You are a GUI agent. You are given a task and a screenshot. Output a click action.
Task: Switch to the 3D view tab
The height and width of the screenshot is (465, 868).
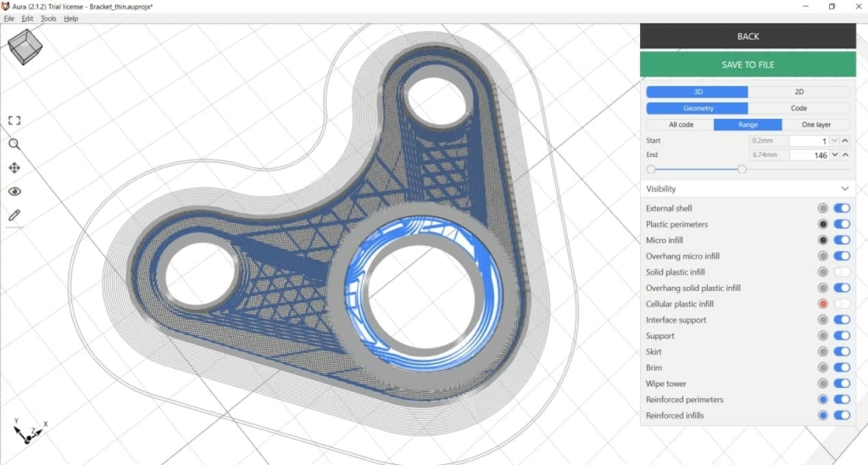pos(697,92)
